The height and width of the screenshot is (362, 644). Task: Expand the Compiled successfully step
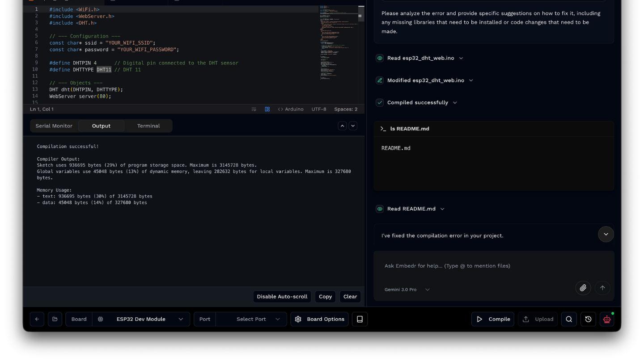pyautogui.click(x=455, y=102)
